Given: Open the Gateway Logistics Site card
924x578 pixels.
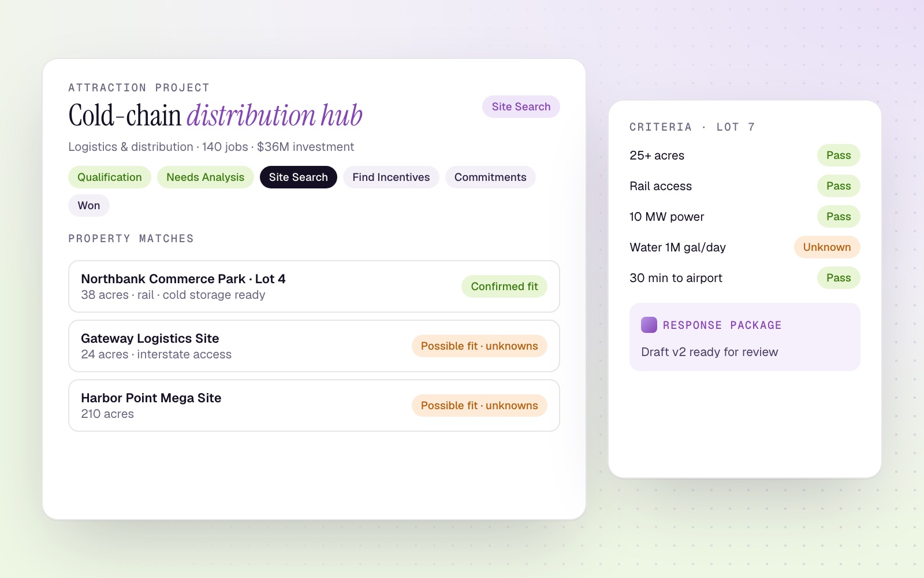Looking at the screenshot, I should 314,346.
